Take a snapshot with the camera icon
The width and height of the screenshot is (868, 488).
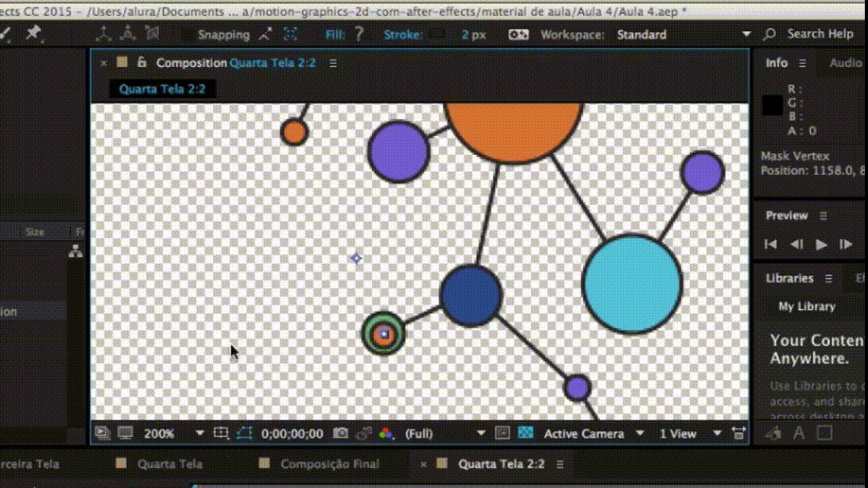pos(341,433)
